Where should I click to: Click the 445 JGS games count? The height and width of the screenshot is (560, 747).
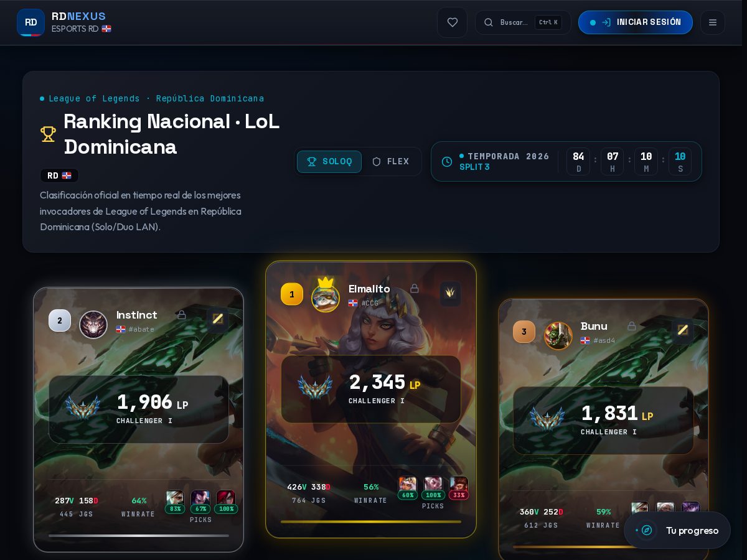[x=77, y=515]
